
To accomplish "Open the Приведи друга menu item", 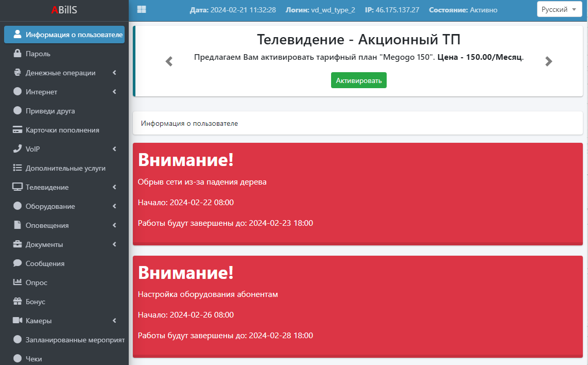I will pyautogui.click(x=50, y=111).
